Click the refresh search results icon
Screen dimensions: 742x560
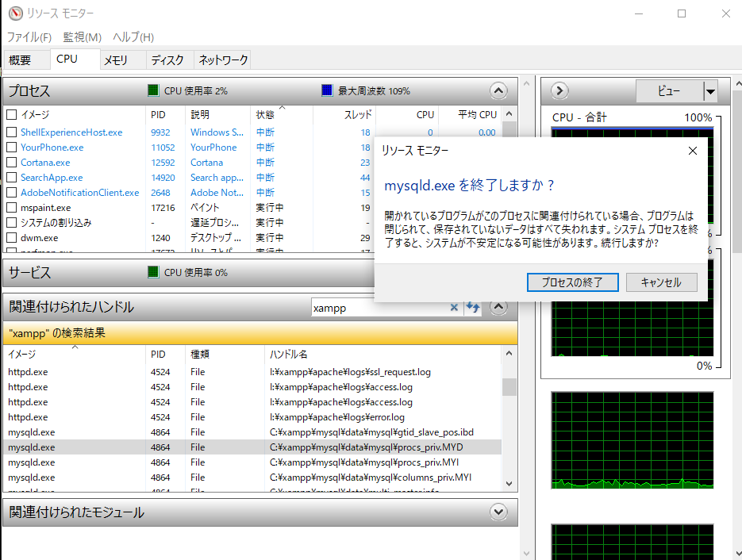(473, 308)
